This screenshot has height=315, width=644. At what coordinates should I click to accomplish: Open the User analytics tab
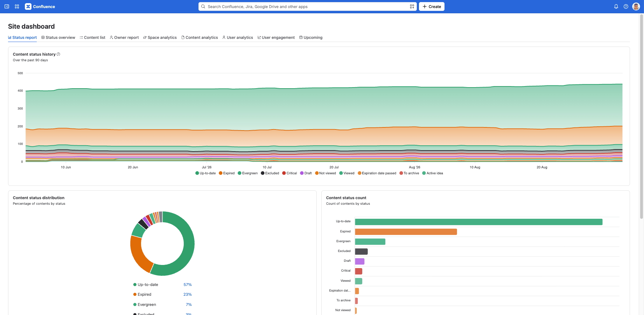238,37
